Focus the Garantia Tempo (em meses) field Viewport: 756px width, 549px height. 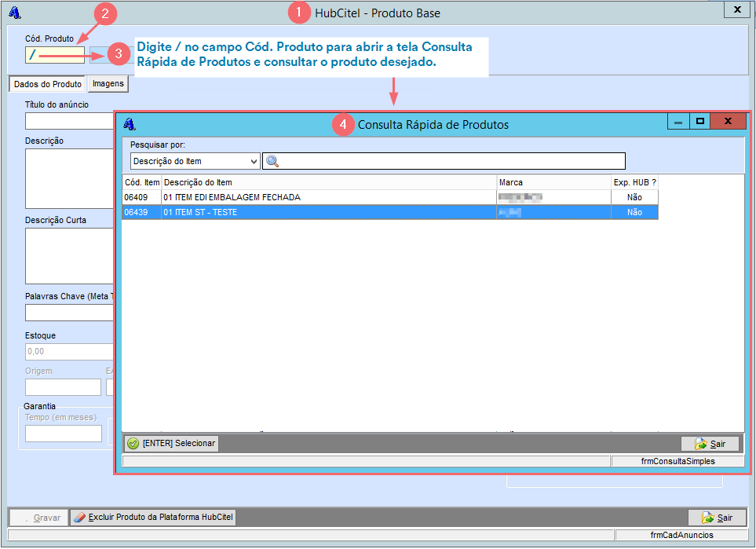click(64, 434)
